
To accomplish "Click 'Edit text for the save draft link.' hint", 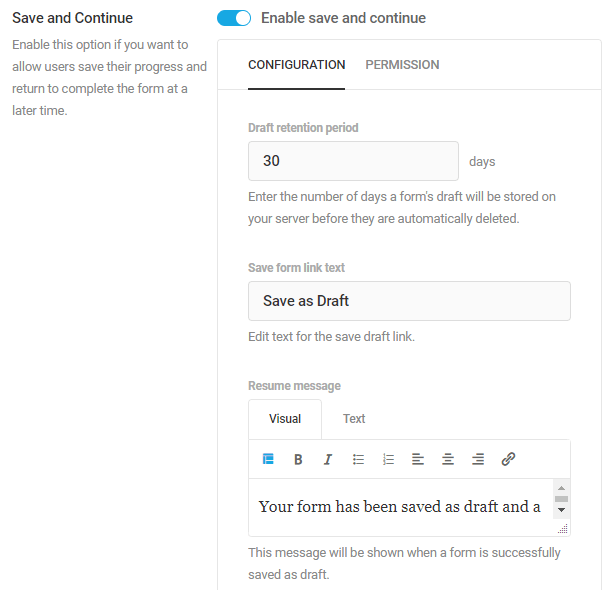I will tap(331, 336).
